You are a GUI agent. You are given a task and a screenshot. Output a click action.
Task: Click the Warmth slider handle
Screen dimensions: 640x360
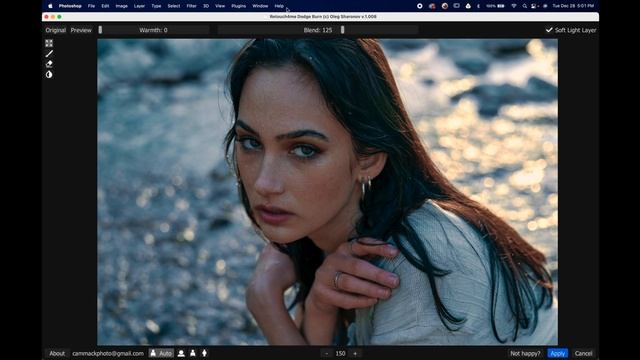coord(100,30)
